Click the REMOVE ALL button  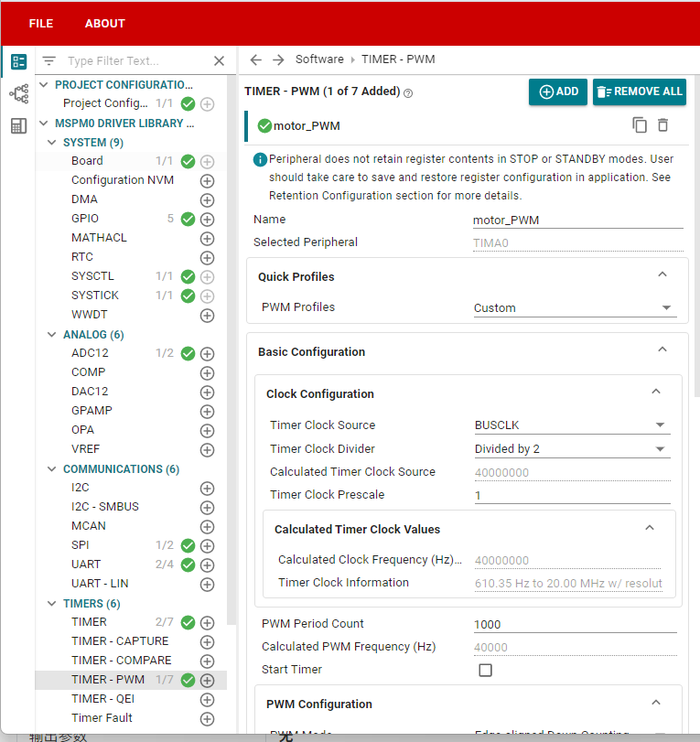[x=640, y=91]
